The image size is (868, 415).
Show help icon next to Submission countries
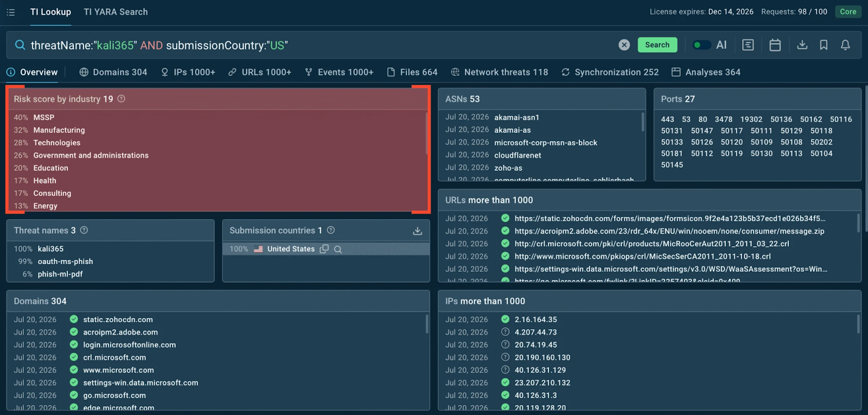click(331, 230)
